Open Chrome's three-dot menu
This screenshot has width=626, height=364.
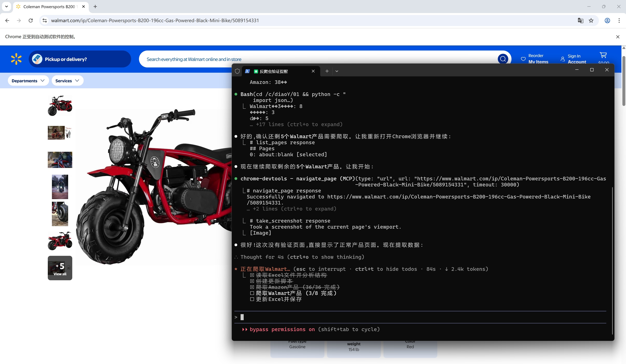(x=619, y=21)
